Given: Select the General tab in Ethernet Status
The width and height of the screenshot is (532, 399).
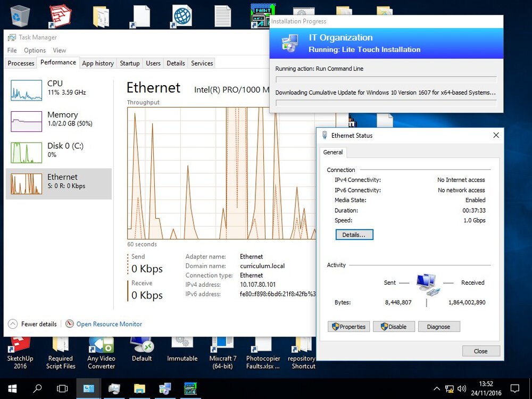Looking at the screenshot, I should point(333,152).
